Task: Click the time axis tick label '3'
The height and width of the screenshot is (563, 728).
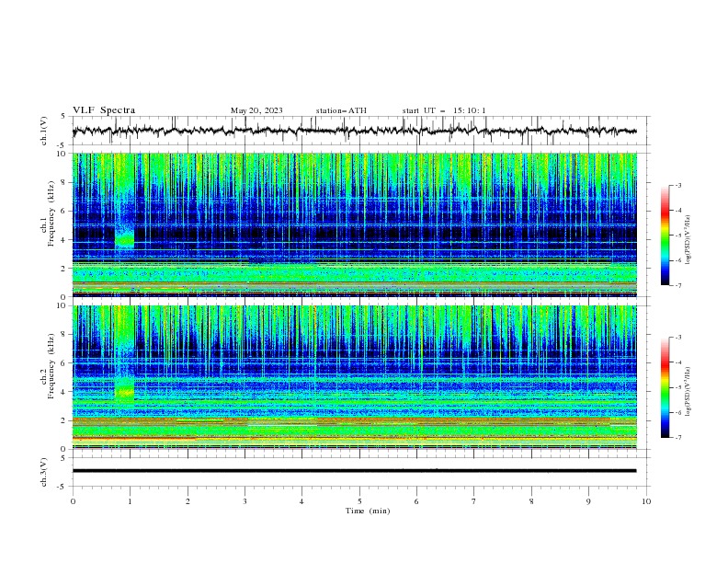Action: coord(245,501)
